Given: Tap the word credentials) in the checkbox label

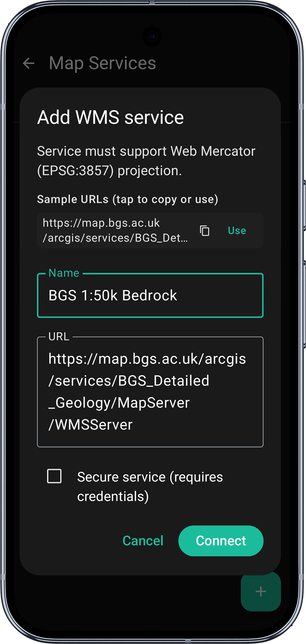Looking at the screenshot, I should click(x=113, y=497).
